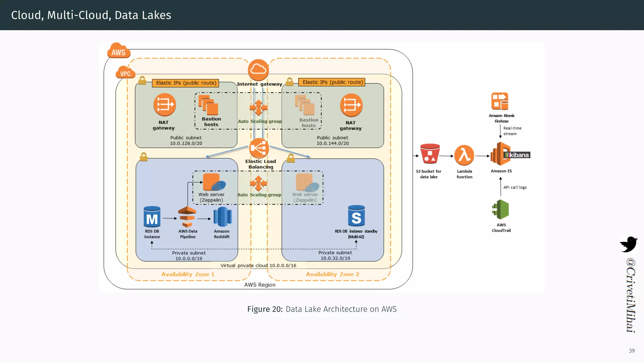644x362 pixels.
Task: Click the Figure 20 caption text
Action: coord(322,309)
